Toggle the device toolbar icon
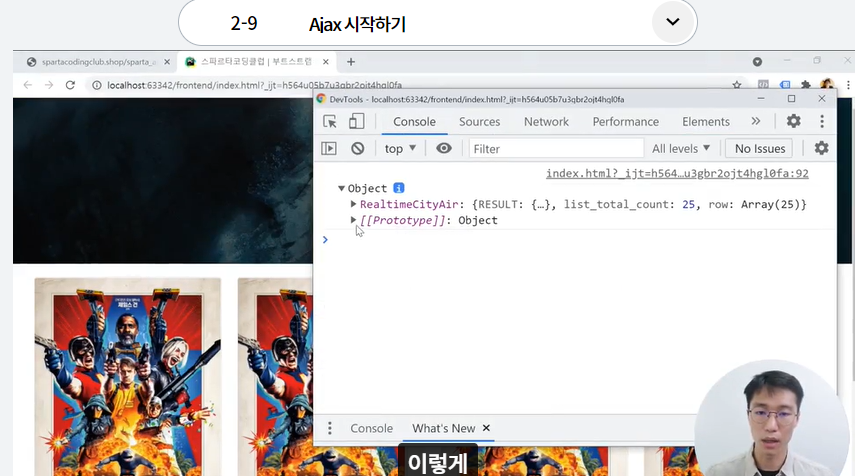855x476 pixels. pos(357,121)
